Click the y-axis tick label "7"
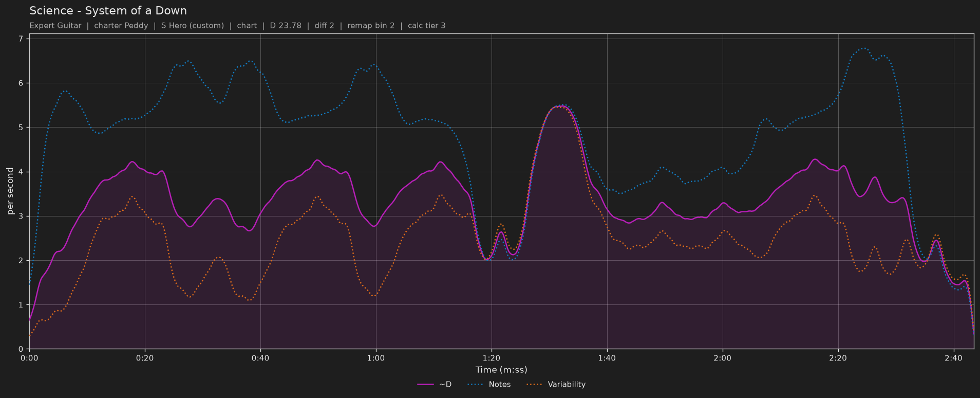 pos(21,39)
